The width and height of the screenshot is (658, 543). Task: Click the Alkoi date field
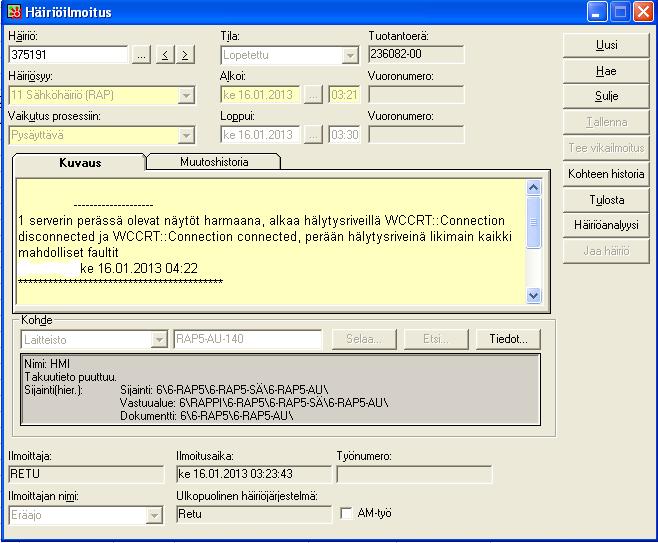click(260, 95)
